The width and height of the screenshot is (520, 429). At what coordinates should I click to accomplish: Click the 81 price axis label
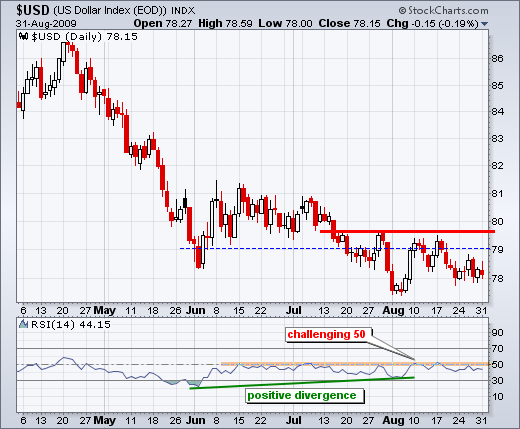tap(498, 193)
